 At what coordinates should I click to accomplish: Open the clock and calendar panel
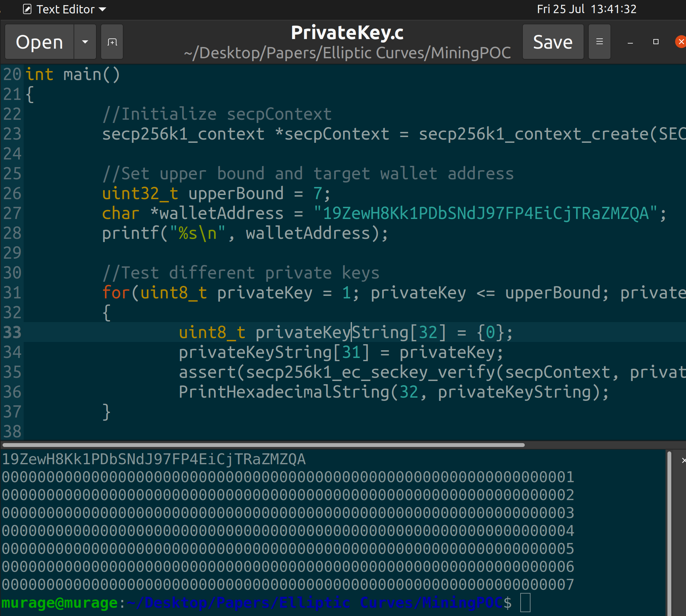click(x=586, y=9)
